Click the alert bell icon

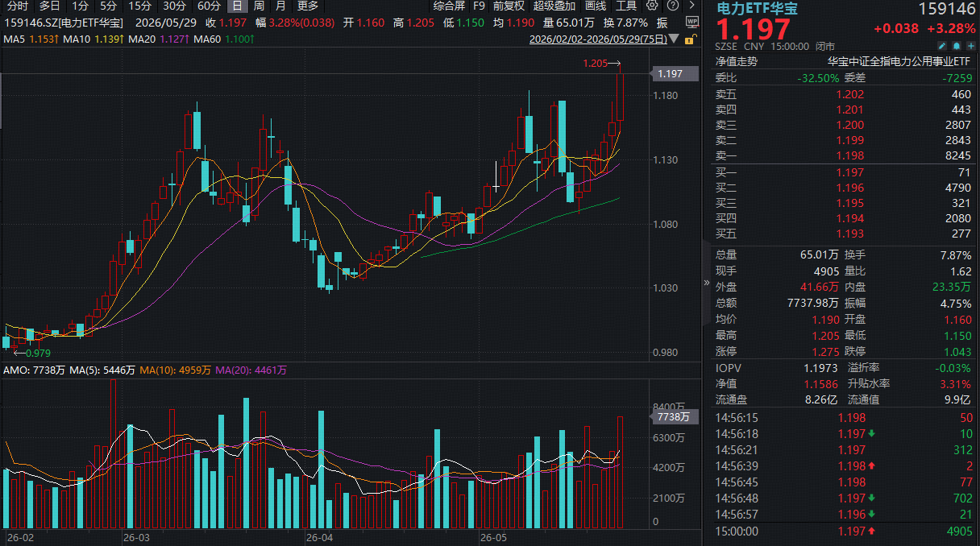tap(955, 48)
